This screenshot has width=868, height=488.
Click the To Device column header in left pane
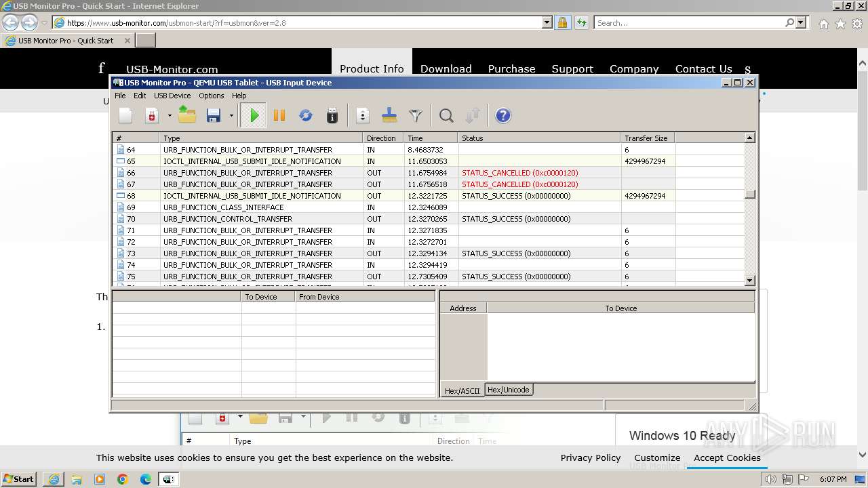(x=269, y=297)
